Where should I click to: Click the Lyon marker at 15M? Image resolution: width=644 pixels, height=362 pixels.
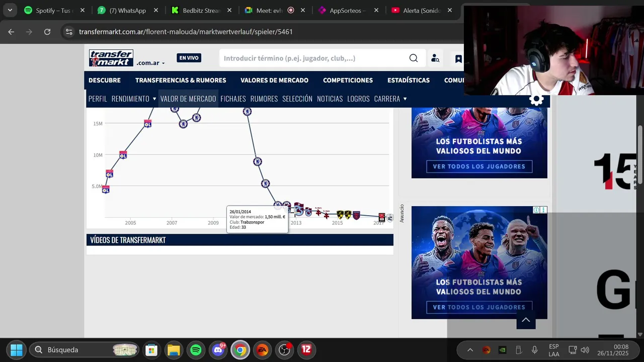[147, 123]
